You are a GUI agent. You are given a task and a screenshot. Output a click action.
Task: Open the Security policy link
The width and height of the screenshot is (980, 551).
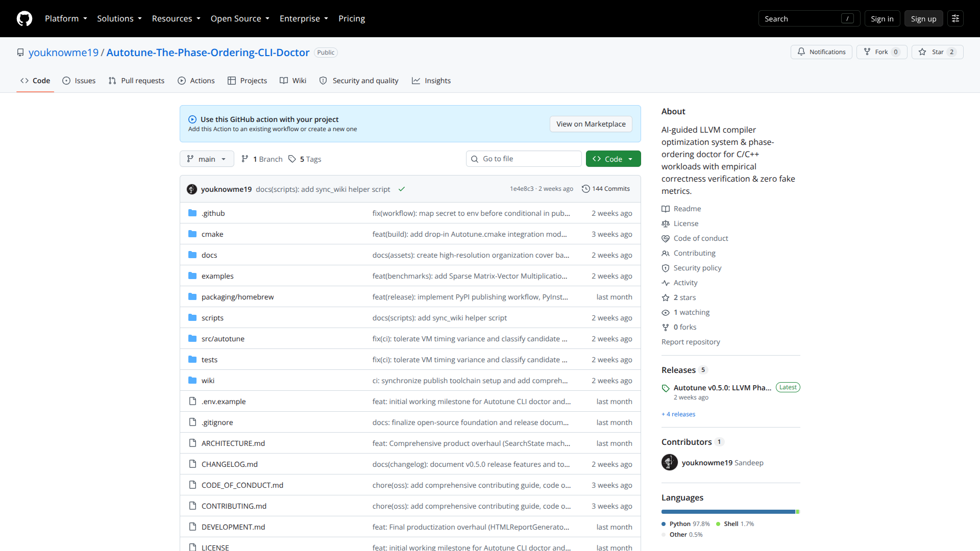(x=692, y=268)
